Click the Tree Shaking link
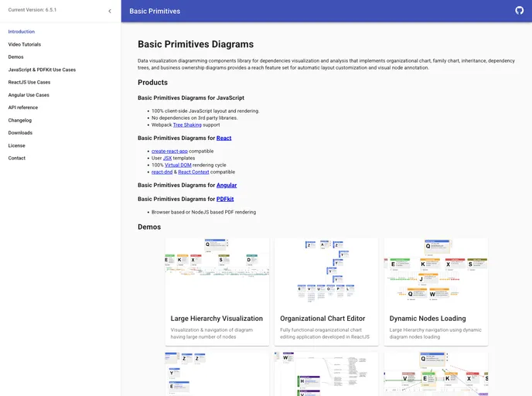The height and width of the screenshot is (396, 532). [187, 125]
